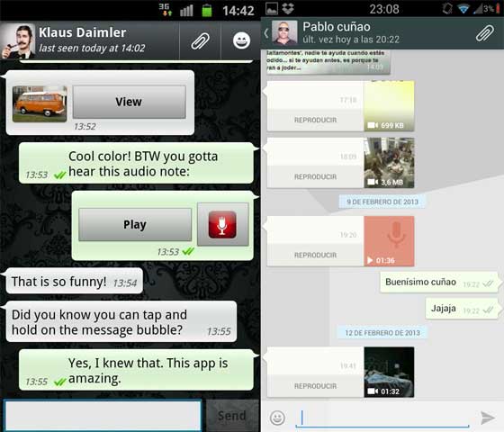Screen dimensions: 504x432
Task: Open the 01:32 video thumbnail
Action: tap(389, 372)
